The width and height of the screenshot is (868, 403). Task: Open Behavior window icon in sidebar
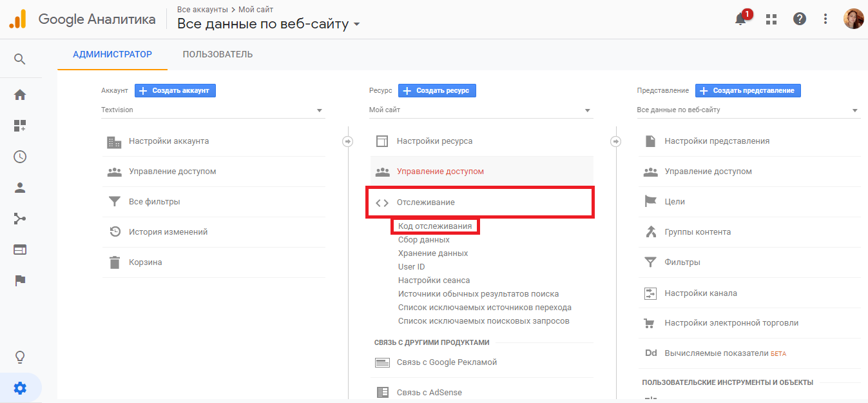20,250
